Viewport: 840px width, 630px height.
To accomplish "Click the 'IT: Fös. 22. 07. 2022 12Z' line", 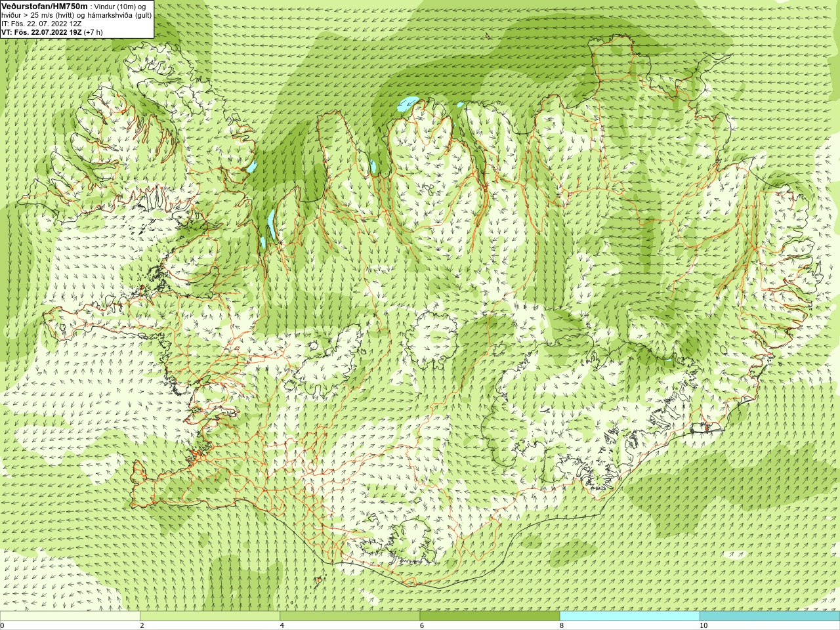I will [x=41, y=24].
